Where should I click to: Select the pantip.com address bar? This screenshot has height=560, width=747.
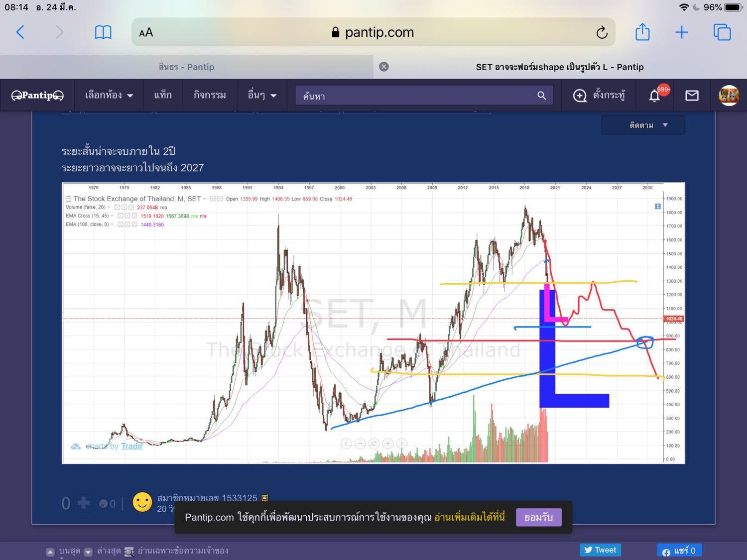coord(373,32)
